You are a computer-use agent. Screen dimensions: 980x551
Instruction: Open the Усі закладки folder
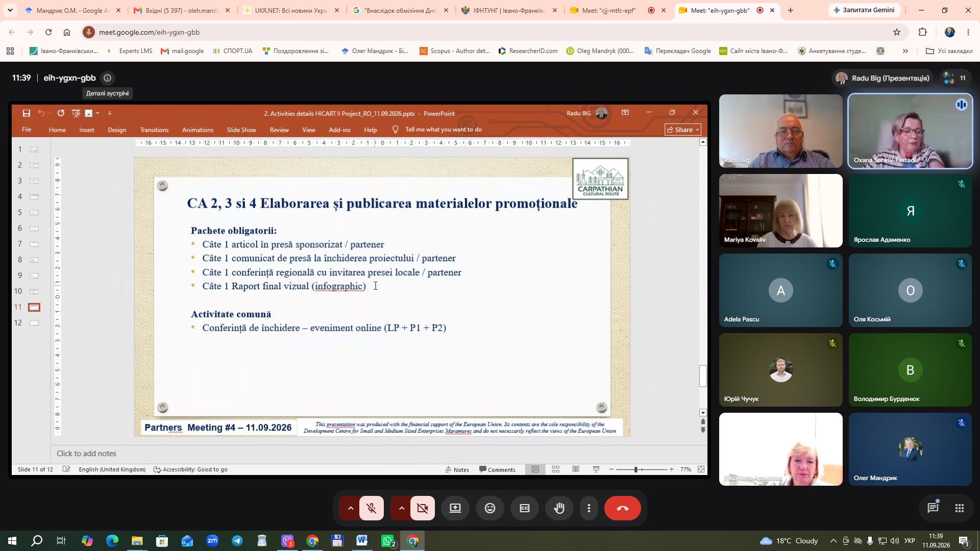tap(949, 51)
